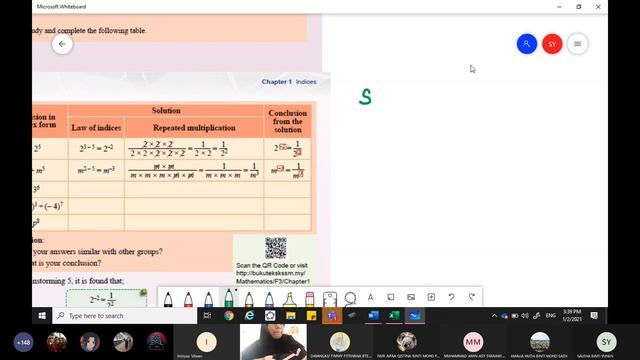Select the black pen tool

click(168, 299)
